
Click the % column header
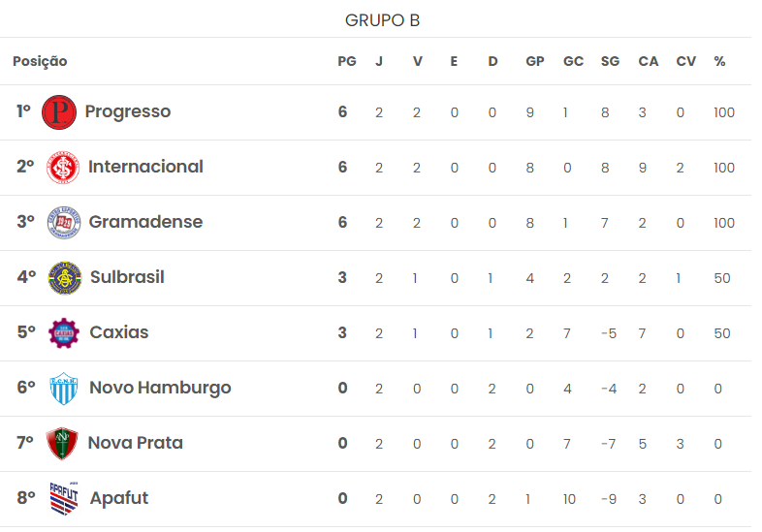pyautogui.click(x=719, y=61)
